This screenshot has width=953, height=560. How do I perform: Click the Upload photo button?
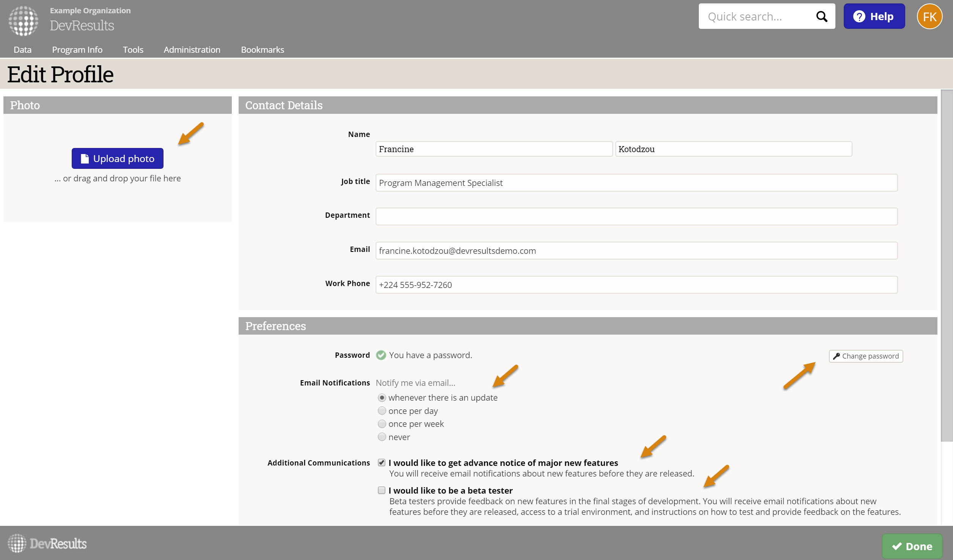click(117, 159)
